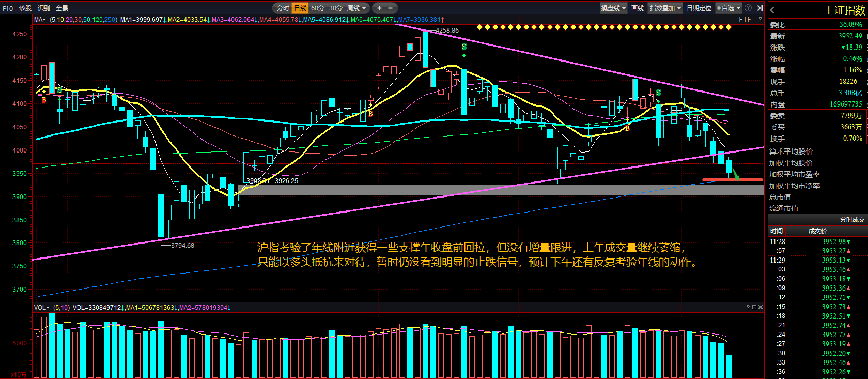Open 全景 panorama menu

pos(62,8)
